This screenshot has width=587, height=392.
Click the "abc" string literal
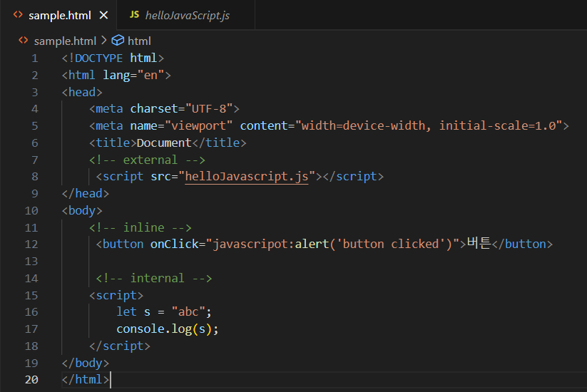(188, 312)
